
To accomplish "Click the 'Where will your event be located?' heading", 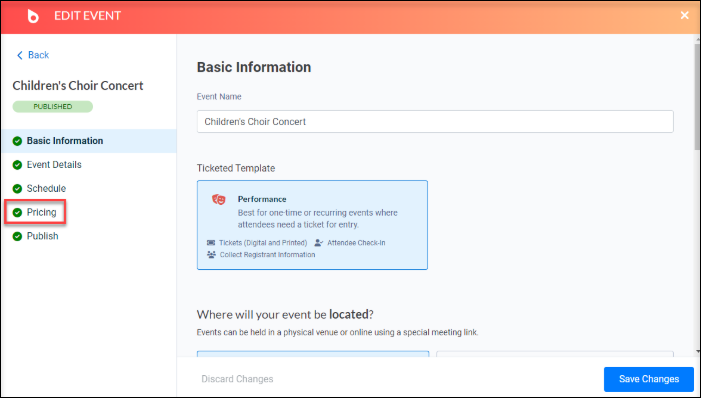I will 285,314.
